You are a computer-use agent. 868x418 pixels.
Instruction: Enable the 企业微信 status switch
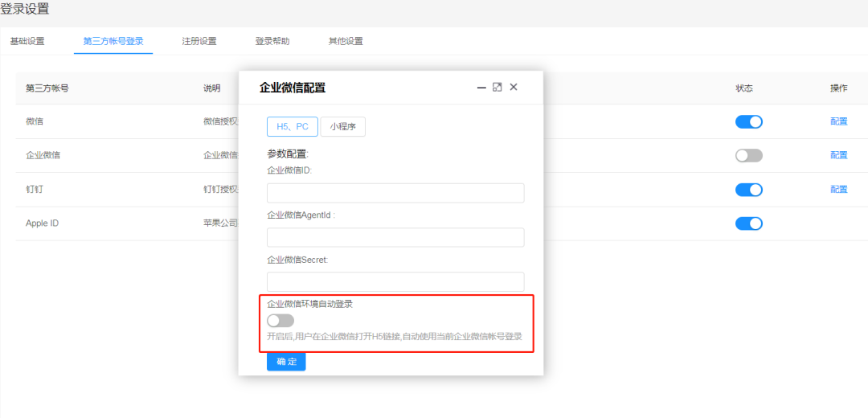click(748, 156)
